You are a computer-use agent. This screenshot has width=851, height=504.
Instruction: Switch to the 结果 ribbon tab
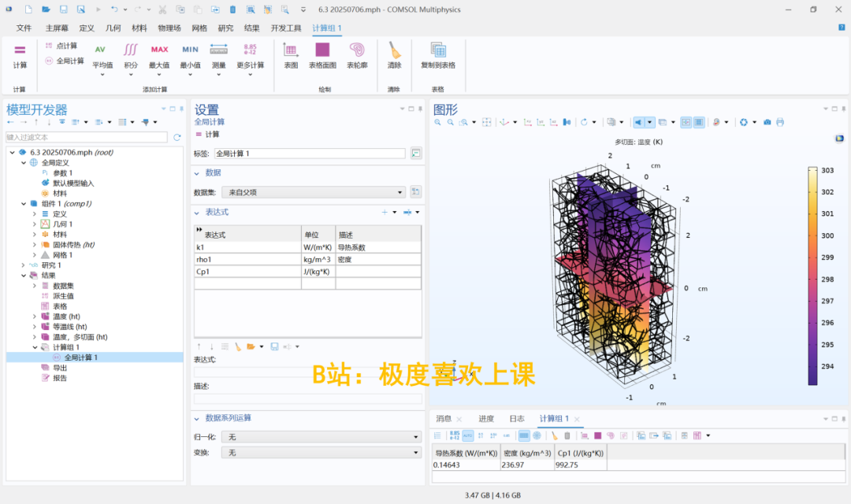[x=252, y=28]
